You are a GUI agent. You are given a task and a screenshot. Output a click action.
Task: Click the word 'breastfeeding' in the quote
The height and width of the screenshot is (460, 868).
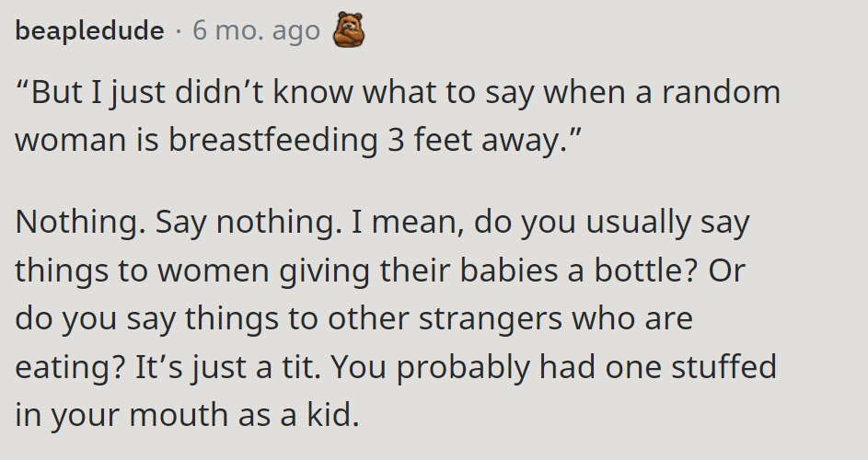272,140
